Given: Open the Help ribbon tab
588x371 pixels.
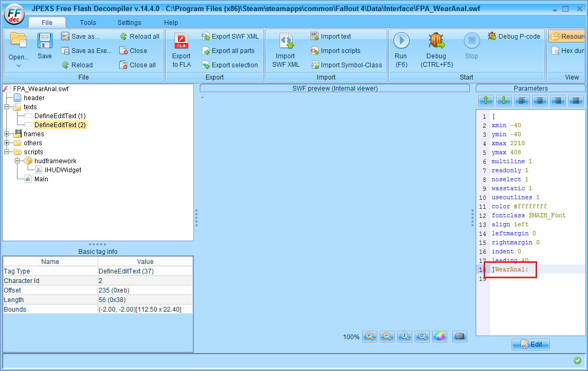Looking at the screenshot, I should [x=171, y=22].
